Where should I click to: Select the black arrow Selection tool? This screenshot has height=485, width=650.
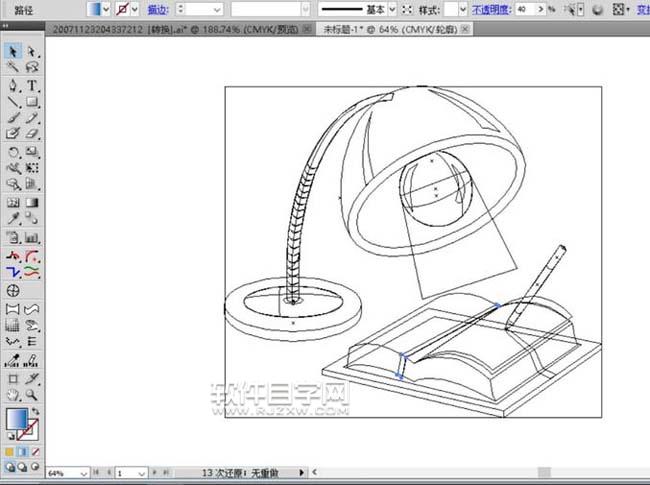[14, 51]
